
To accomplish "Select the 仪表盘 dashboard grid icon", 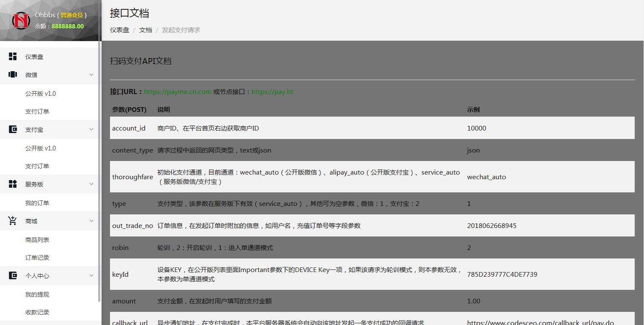I will coord(12,56).
